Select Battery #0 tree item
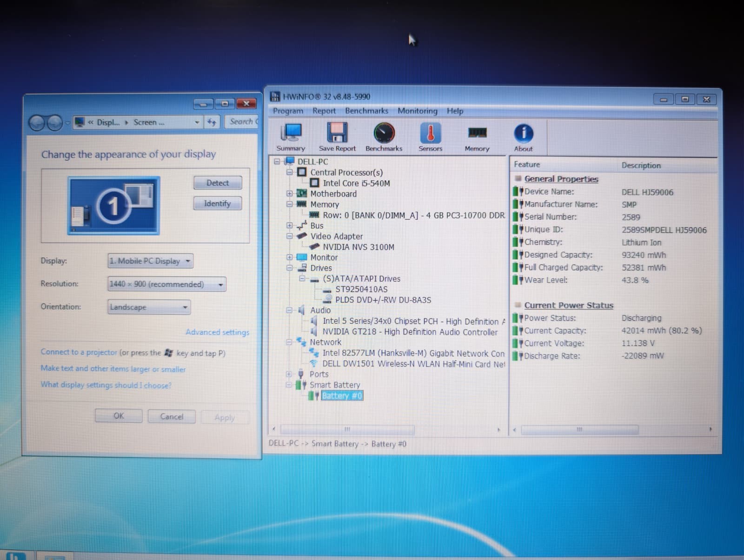744x560 pixels. (x=342, y=395)
